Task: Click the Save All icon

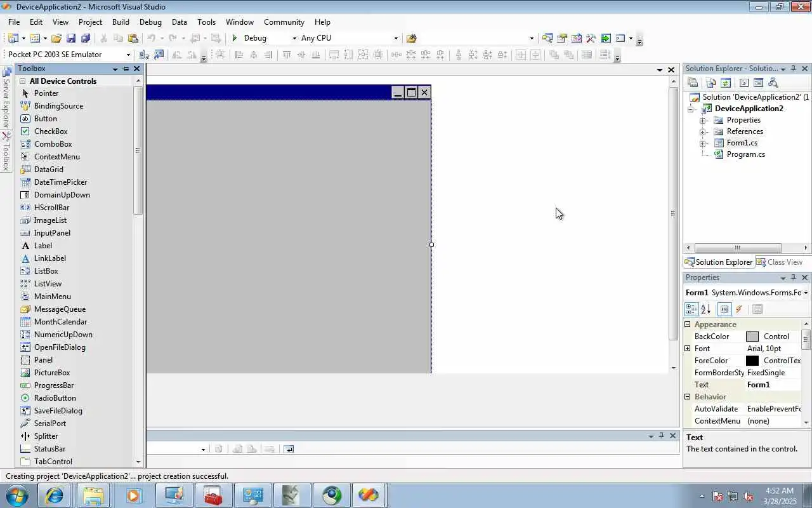Action: [86, 38]
